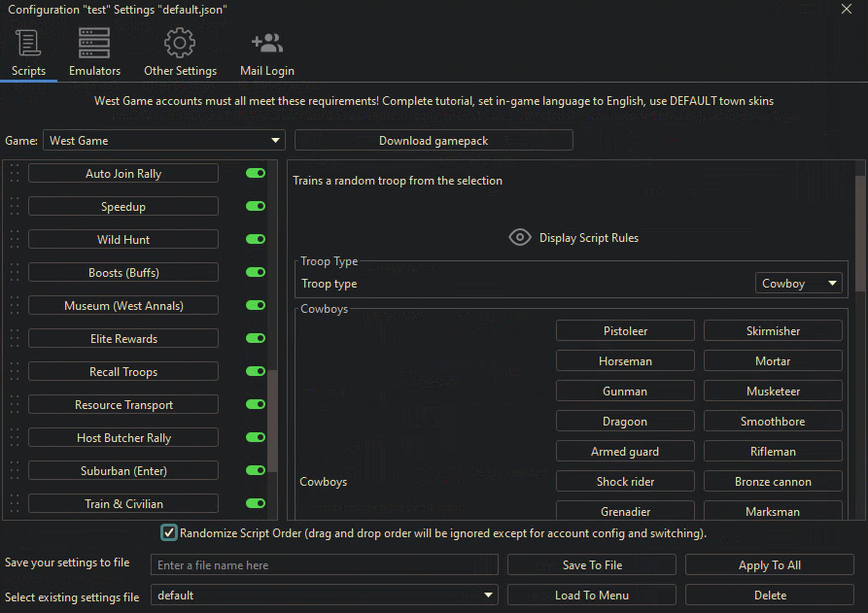The image size is (868, 613).
Task: Choose the Horseman troop
Action: coord(625,360)
